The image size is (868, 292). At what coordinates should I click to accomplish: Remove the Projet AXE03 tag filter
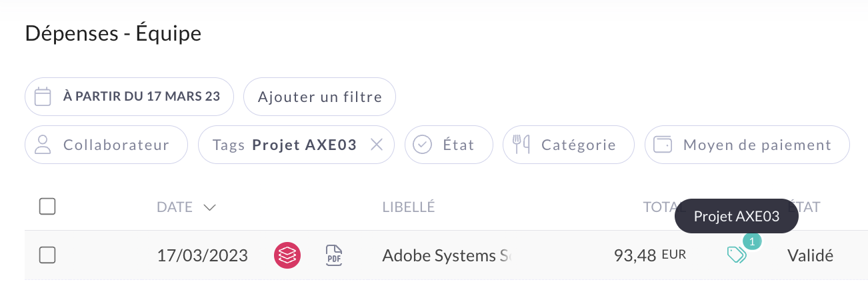pyautogui.click(x=377, y=145)
